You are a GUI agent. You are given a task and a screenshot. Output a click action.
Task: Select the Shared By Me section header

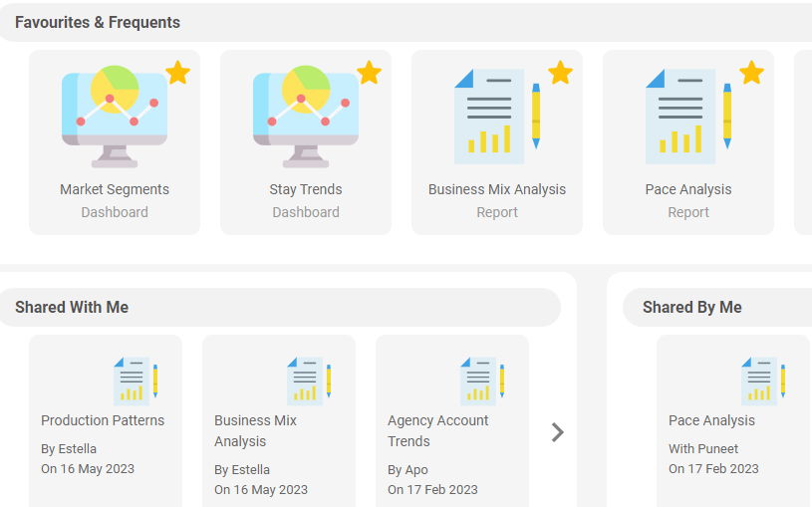(692, 307)
